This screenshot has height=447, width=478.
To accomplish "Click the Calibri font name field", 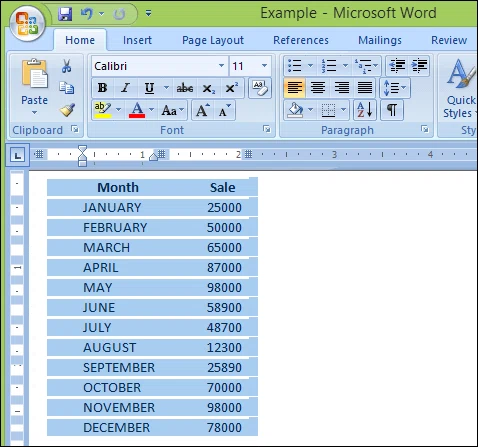I will (155, 66).
